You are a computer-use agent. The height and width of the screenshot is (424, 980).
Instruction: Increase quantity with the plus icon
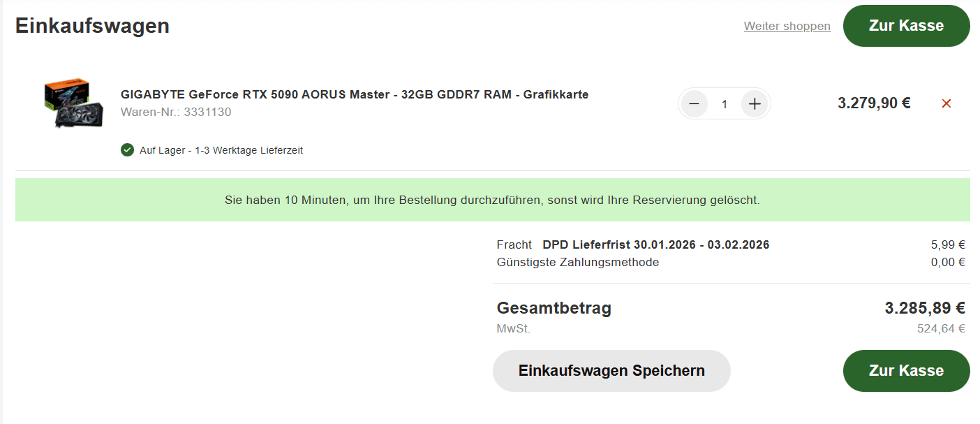(x=755, y=104)
